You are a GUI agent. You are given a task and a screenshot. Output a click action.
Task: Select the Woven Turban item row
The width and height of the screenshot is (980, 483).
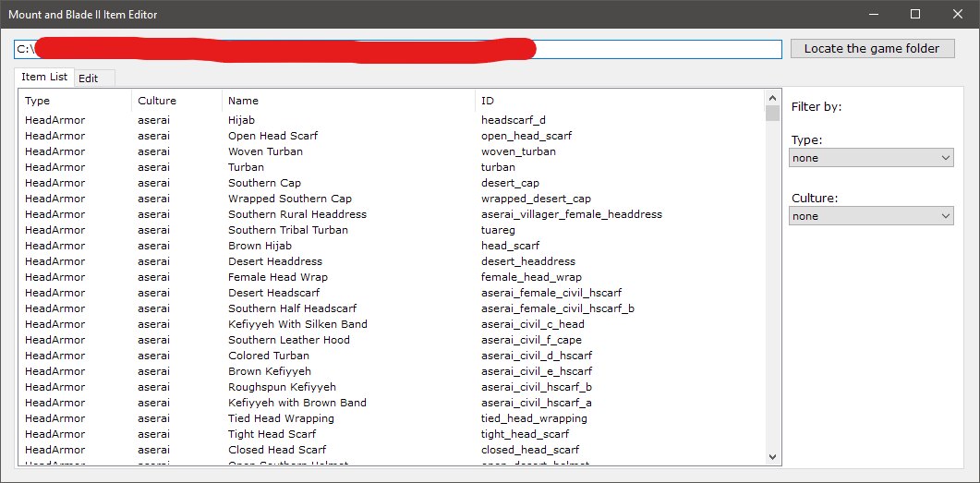[x=265, y=151]
